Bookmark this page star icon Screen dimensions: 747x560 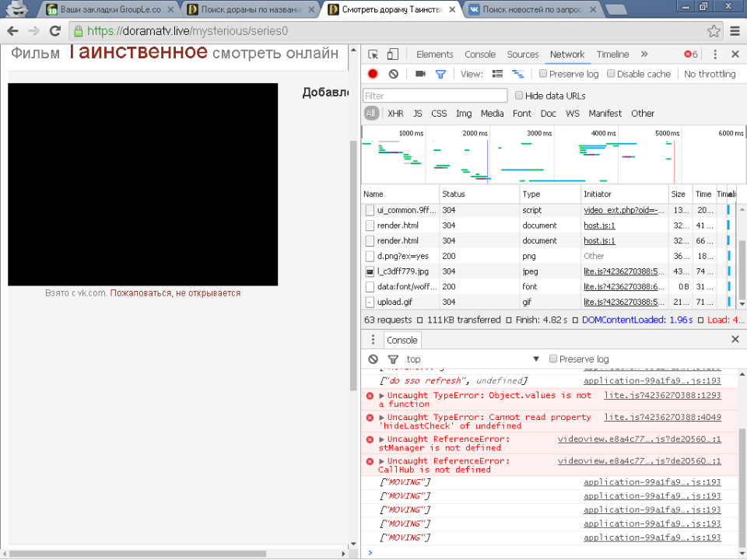(x=714, y=31)
